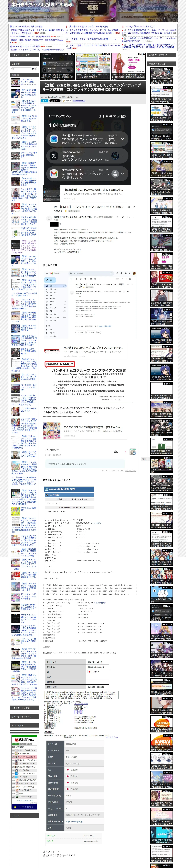Screen dimensions: 186x868
Task: Open blog title 本田未央ちゃん応援まとめ速報
Action: point(42,5)
